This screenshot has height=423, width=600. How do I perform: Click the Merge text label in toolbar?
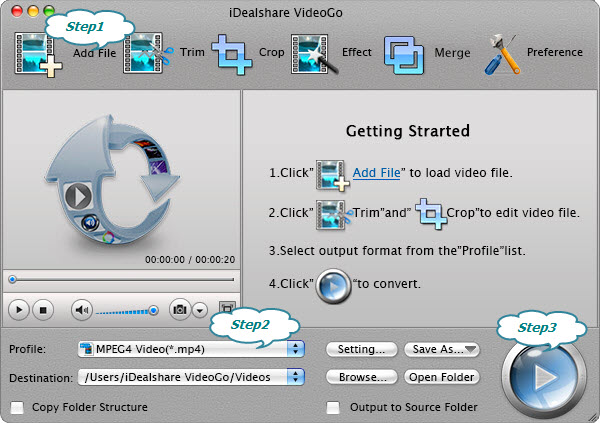coord(452,53)
